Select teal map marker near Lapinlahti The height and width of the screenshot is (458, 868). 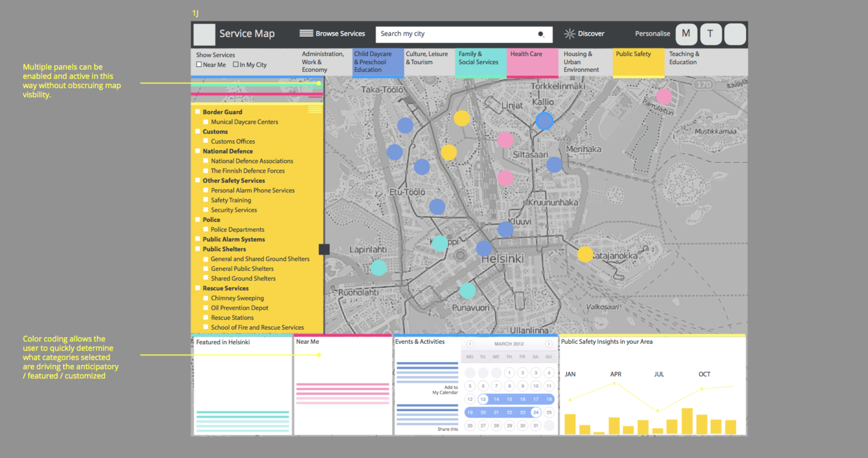(x=378, y=268)
